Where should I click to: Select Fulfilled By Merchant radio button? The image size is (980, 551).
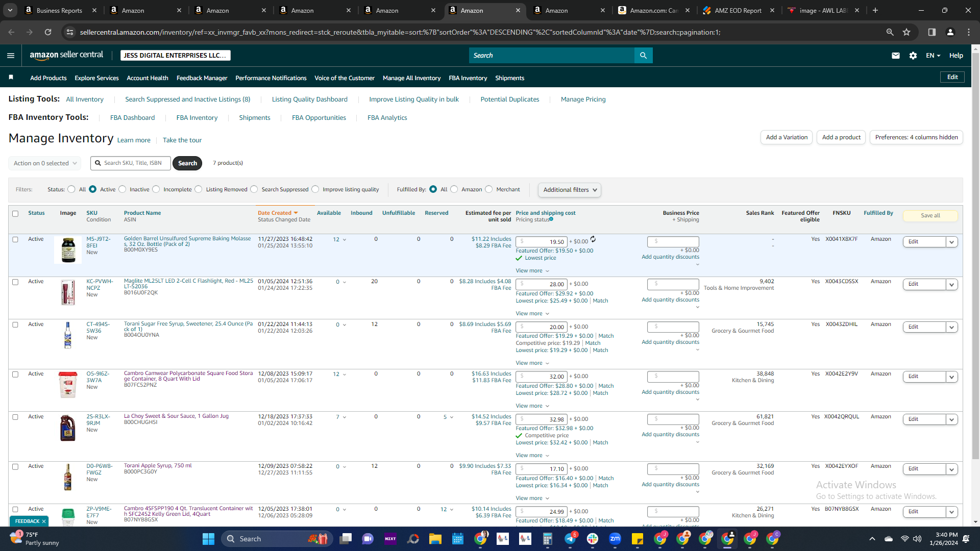(489, 189)
